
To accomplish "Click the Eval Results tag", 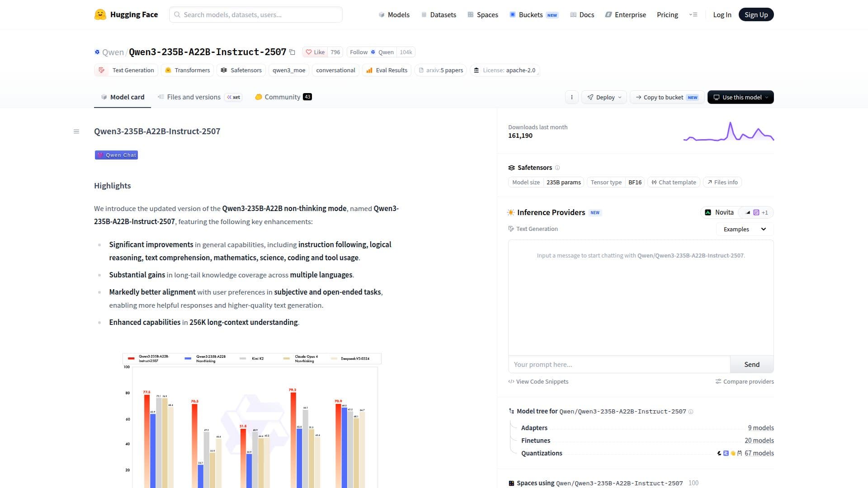I will point(387,70).
